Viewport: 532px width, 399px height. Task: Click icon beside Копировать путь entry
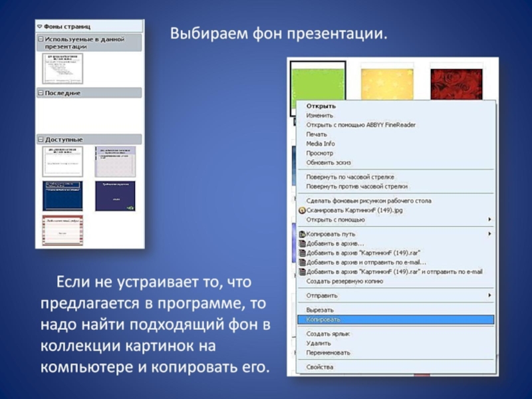tap(302, 234)
